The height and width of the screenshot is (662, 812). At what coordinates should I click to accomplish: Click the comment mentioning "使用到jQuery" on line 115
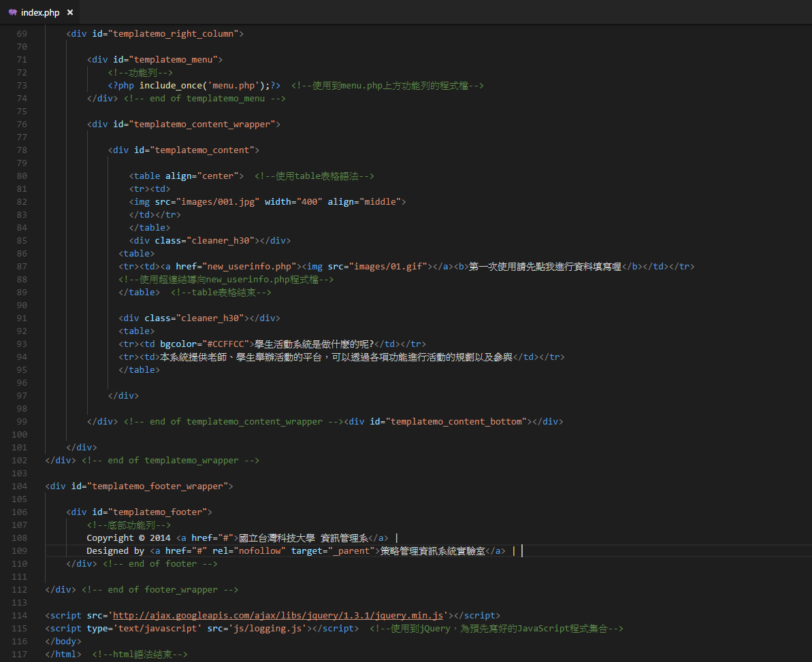496,629
